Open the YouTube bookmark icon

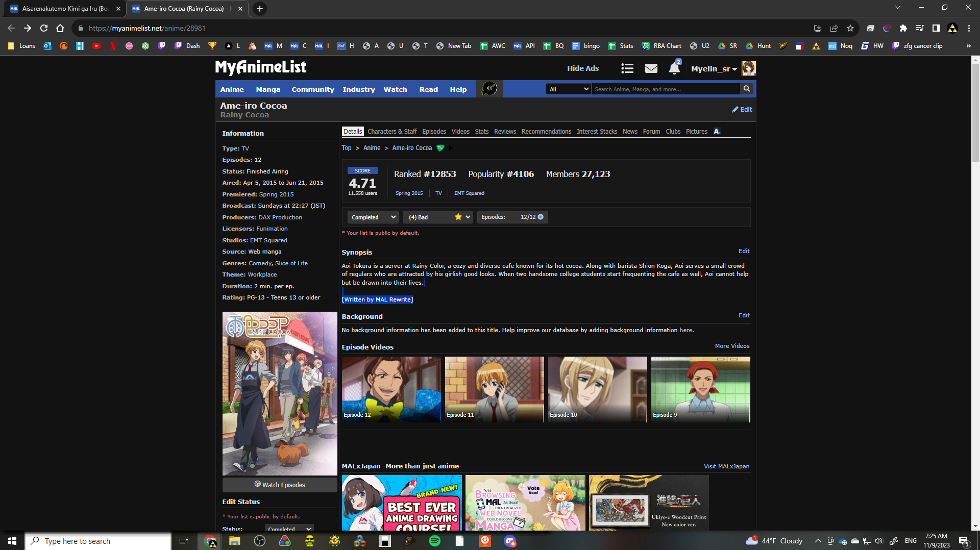click(96, 46)
